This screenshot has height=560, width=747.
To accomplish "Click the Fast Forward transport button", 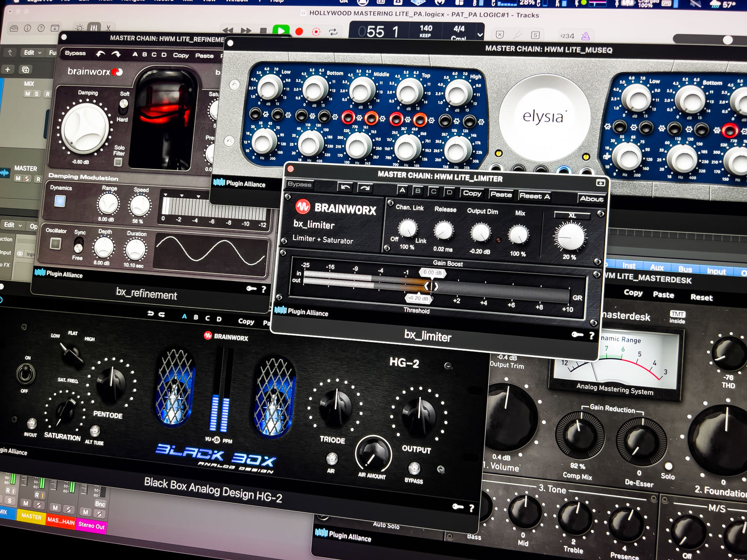I will pyautogui.click(x=246, y=31).
